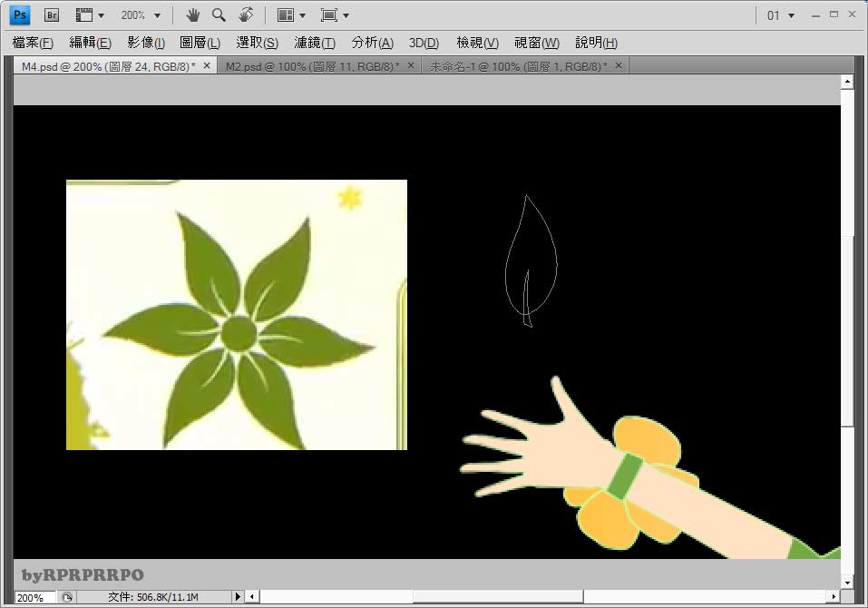Viewport: 868px width, 608px height.
Task: Maximize the Photoshop window
Action: tap(834, 15)
